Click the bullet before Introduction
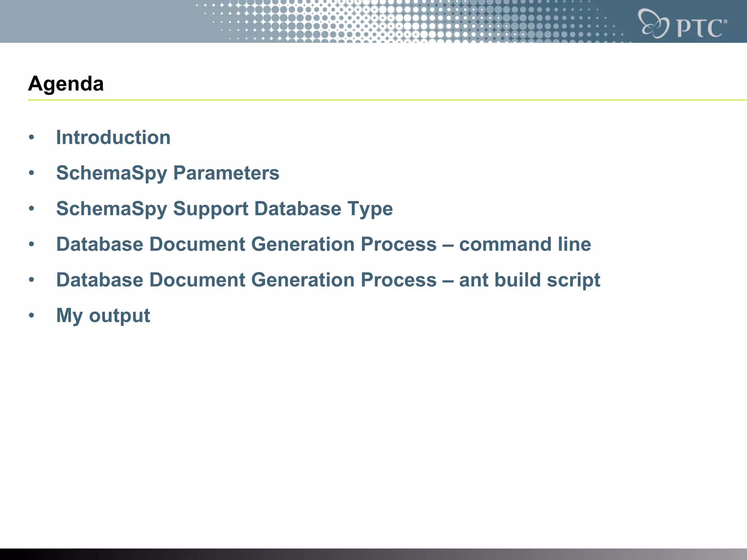The width and height of the screenshot is (747, 560). [x=32, y=138]
